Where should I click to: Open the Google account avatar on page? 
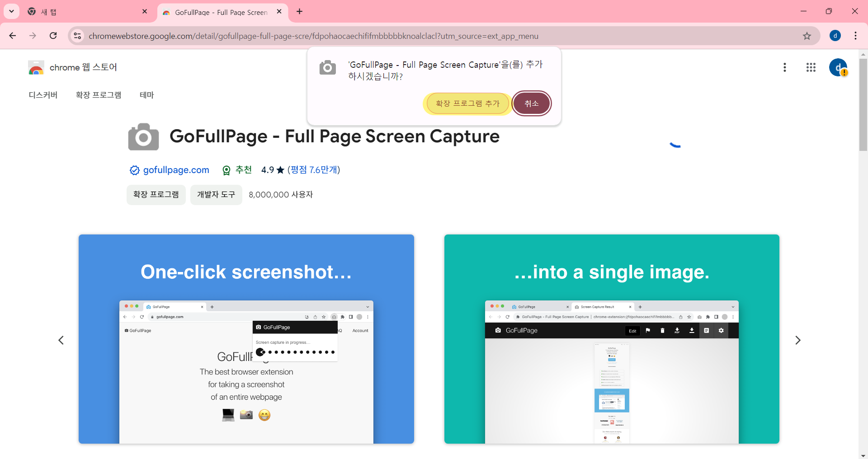[838, 67]
